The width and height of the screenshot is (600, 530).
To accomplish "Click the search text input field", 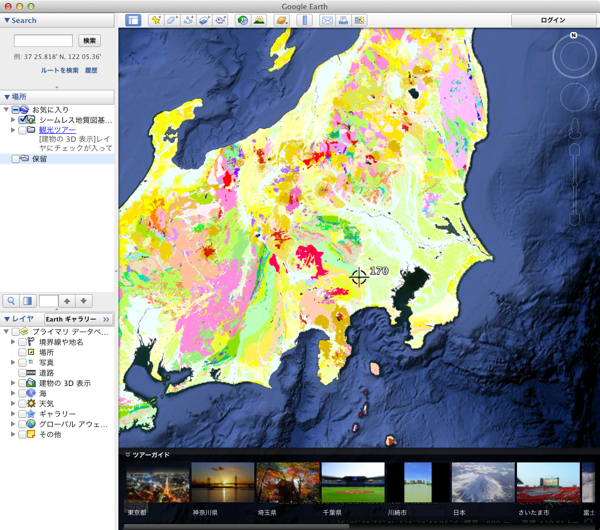I will coord(43,41).
